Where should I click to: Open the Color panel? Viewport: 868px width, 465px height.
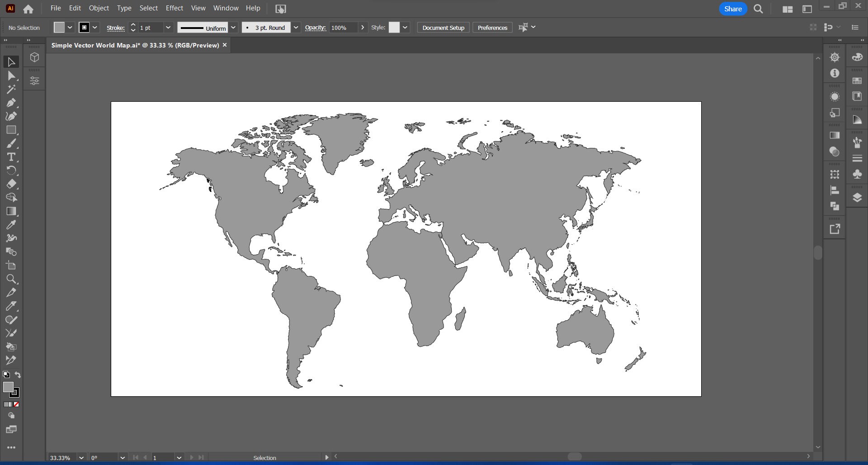point(857,57)
